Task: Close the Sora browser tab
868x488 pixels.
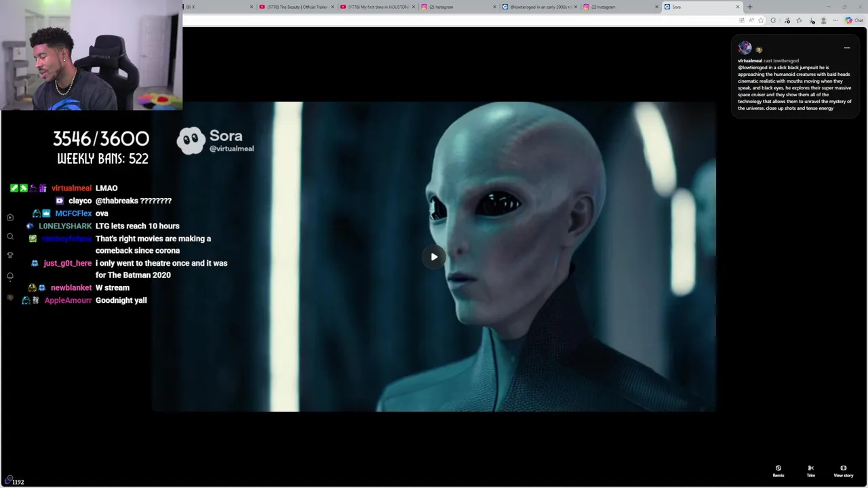Action: click(x=738, y=7)
